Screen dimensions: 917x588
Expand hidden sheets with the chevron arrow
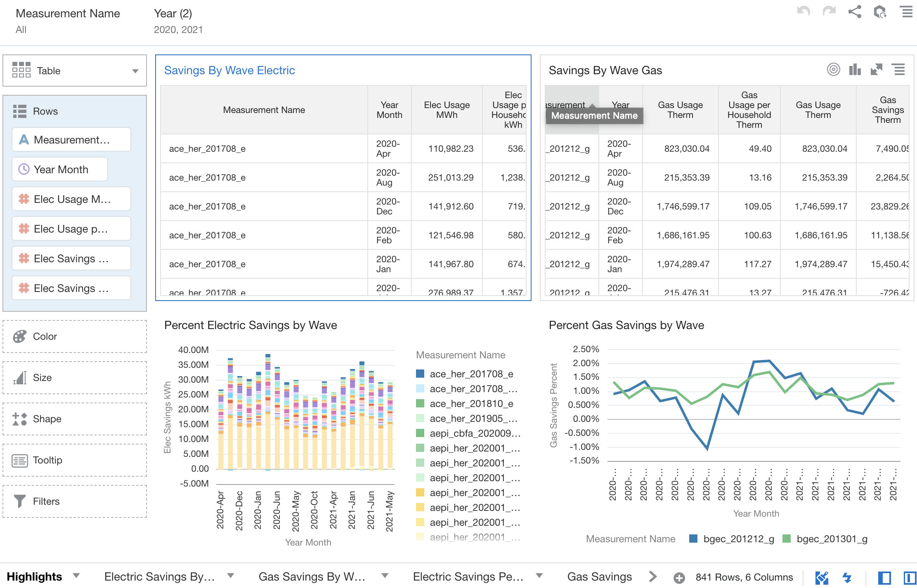[653, 576]
